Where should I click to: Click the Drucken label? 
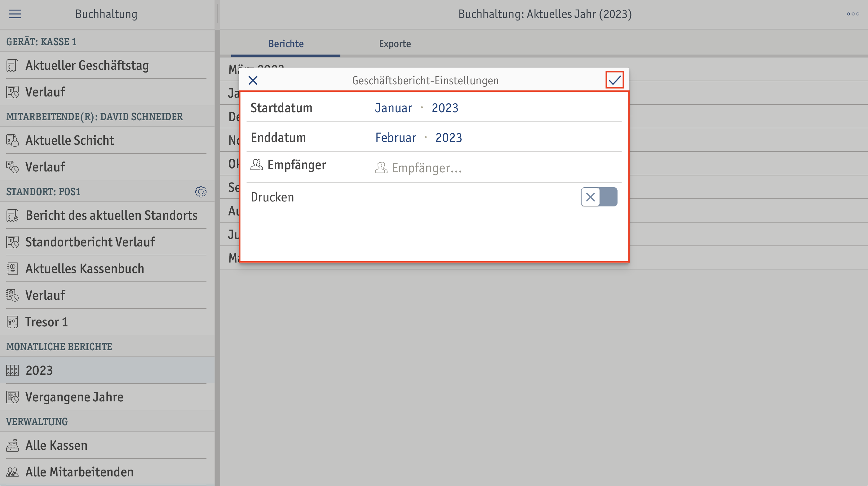(x=272, y=197)
